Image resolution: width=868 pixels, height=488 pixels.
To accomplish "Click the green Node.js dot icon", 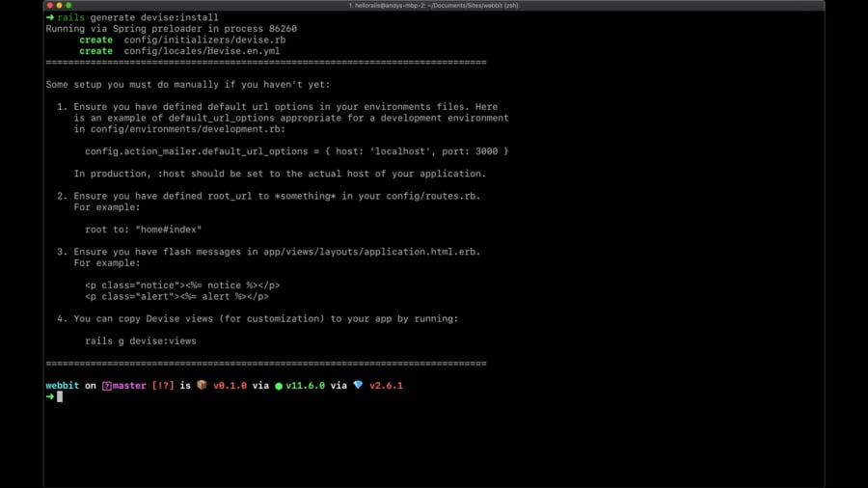I will click(x=279, y=386).
